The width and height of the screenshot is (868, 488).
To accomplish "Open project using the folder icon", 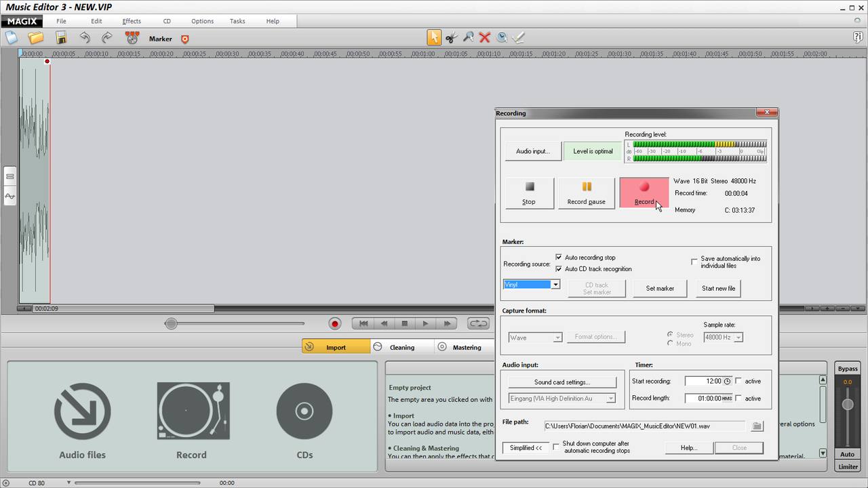I will (x=35, y=38).
